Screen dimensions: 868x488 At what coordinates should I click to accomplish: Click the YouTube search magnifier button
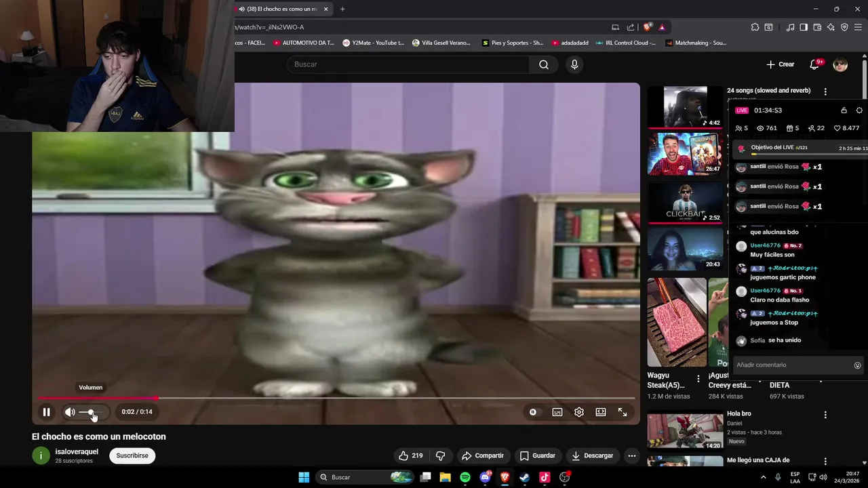coord(544,64)
